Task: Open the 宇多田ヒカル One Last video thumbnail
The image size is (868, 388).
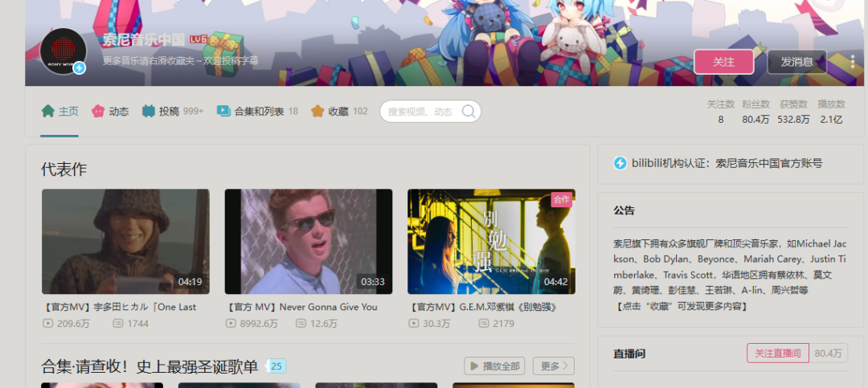Action: (125, 241)
